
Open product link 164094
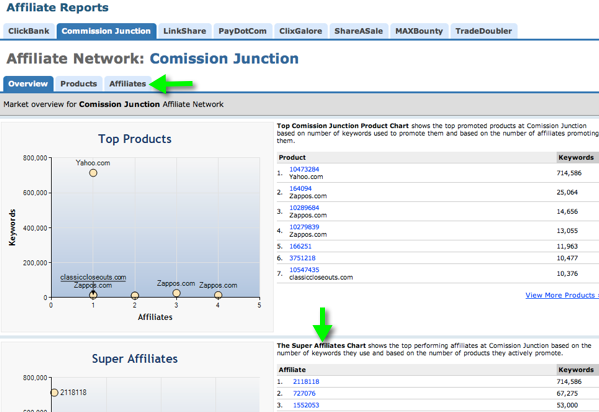pyautogui.click(x=300, y=188)
